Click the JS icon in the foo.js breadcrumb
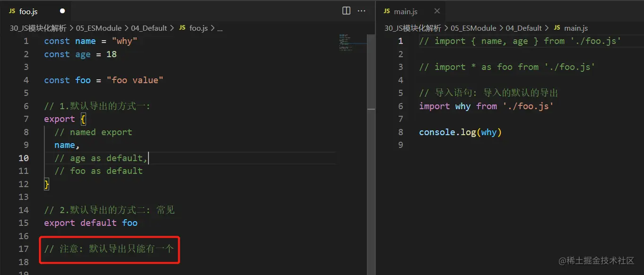The height and width of the screenshot is (275, 644). tap(182, 28)
